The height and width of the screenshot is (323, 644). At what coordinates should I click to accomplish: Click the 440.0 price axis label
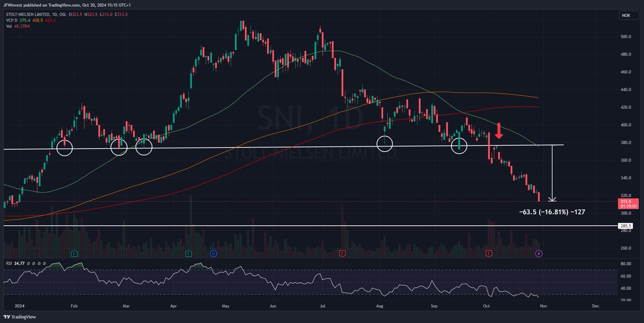point(626,90)
